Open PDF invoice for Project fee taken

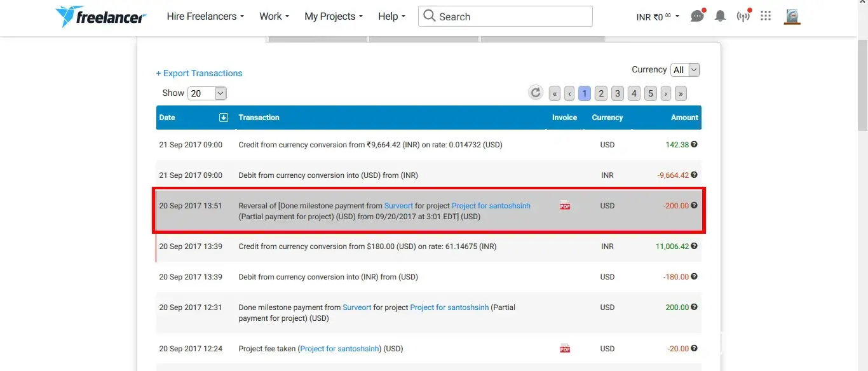tap(564, 348)
